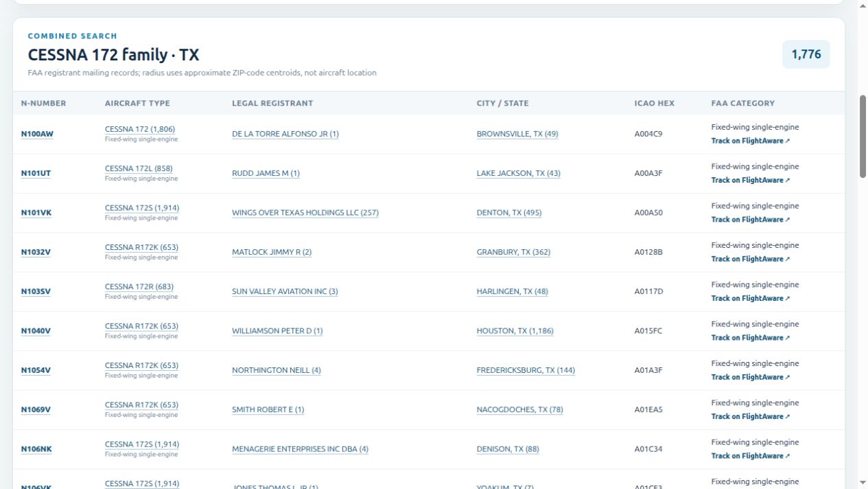The height and width of the screenshot is (489, 868).
Task: Click scrollbar up arrow at top
Action: click(x=863, y=5)
